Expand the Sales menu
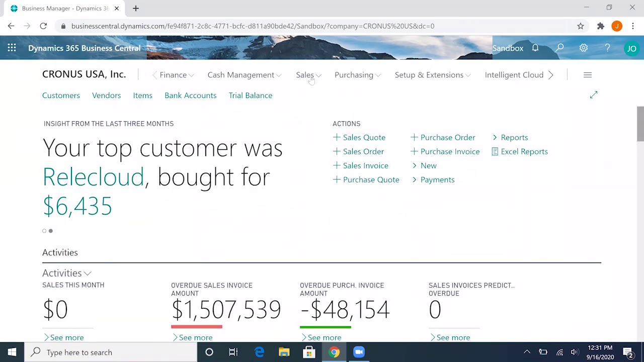This screenshot has height=362, width=644. click(308, 75)
